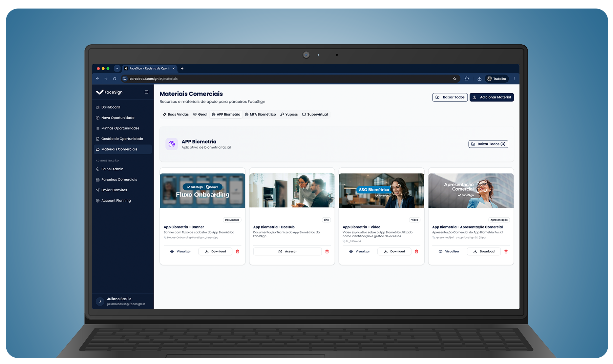Click the 01_SSO.mp4 file name
The width and height of the screenshot is (613, 364).
pyautogui.click(x=353, y=241)
